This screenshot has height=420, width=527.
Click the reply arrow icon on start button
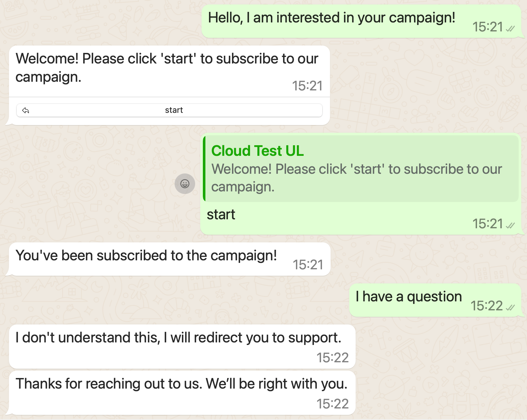[x=26, y=110]
